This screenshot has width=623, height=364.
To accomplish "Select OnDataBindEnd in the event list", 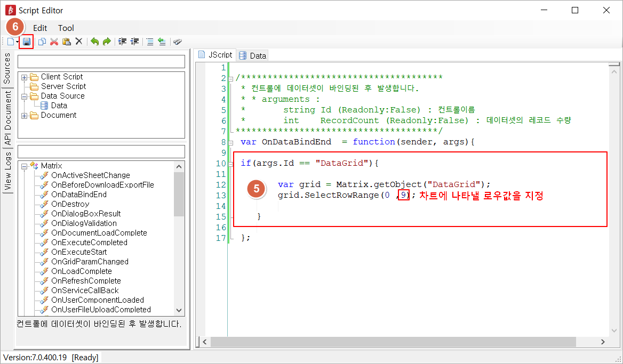I will pos(78,195).
